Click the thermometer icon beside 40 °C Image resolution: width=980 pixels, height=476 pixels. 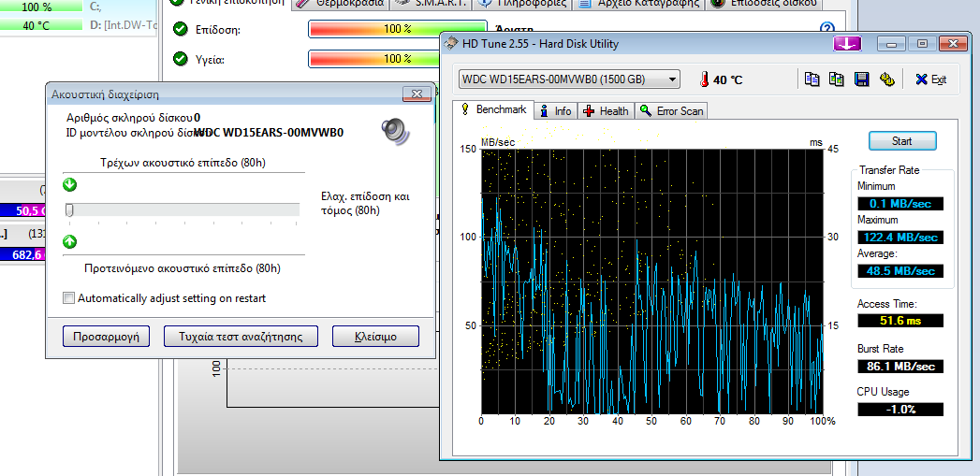(x=705, y=79)
